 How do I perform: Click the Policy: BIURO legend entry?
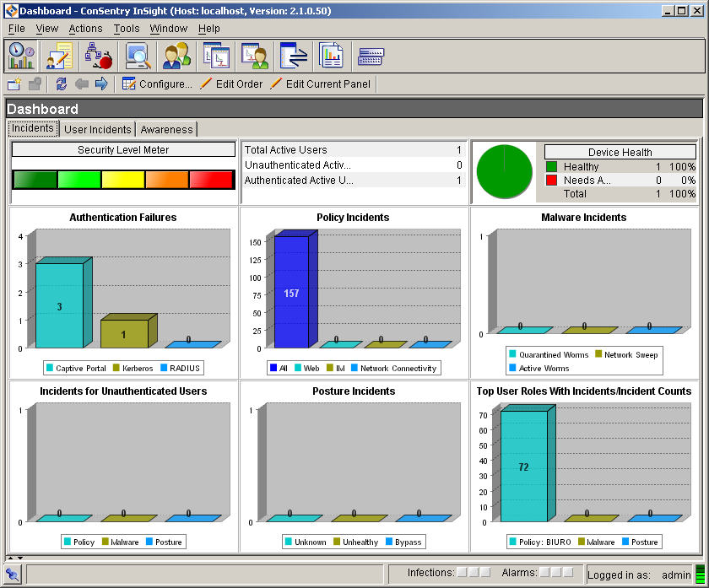(x=540, y=542)
